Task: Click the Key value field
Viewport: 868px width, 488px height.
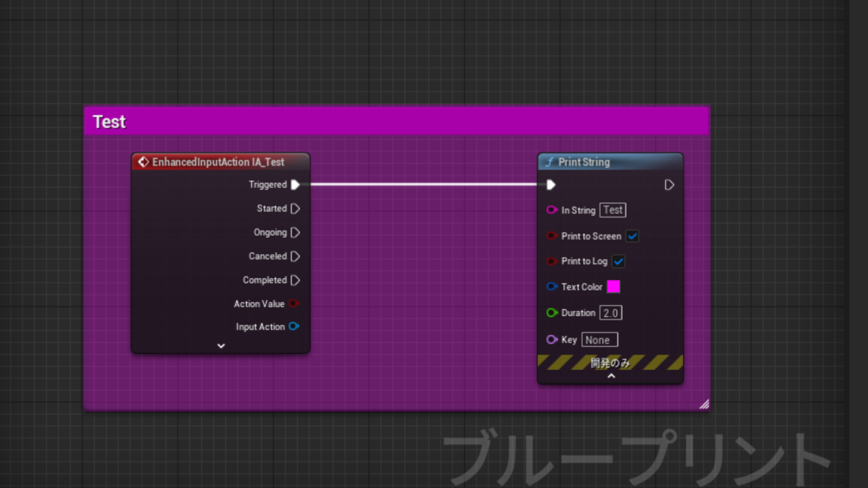Action: [x=599, y=340]
